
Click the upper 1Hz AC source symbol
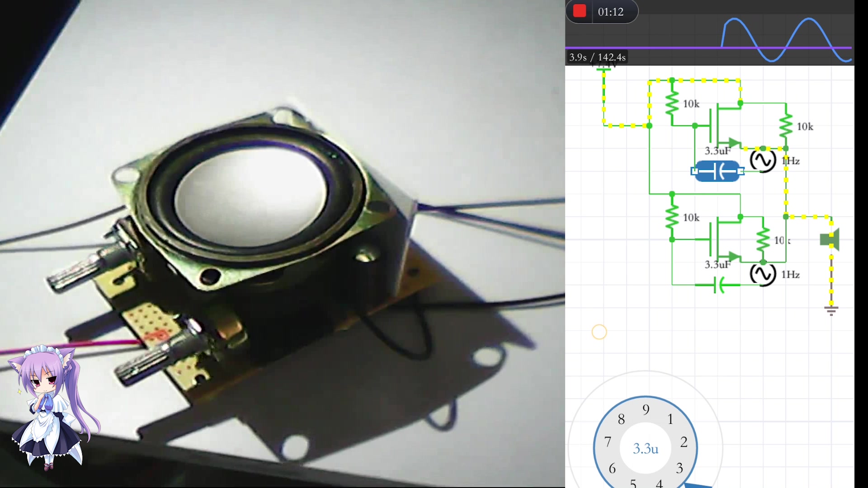[x=763, y=160]
